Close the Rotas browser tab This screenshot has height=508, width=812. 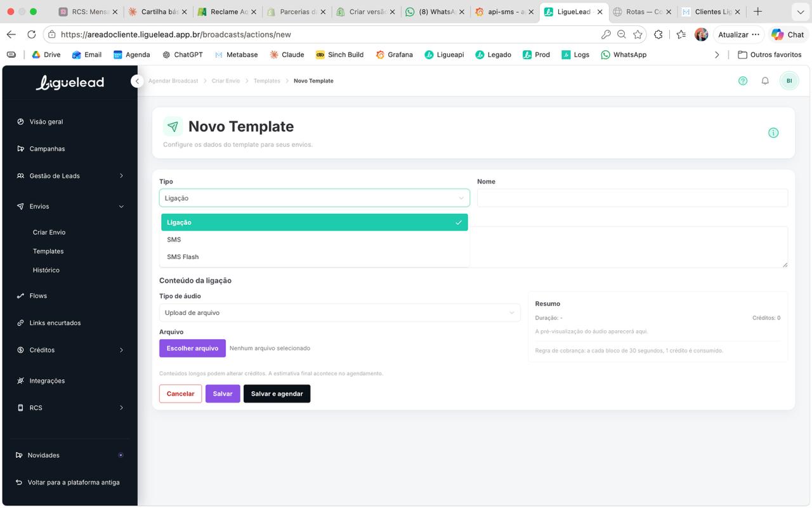click(669, 11)
